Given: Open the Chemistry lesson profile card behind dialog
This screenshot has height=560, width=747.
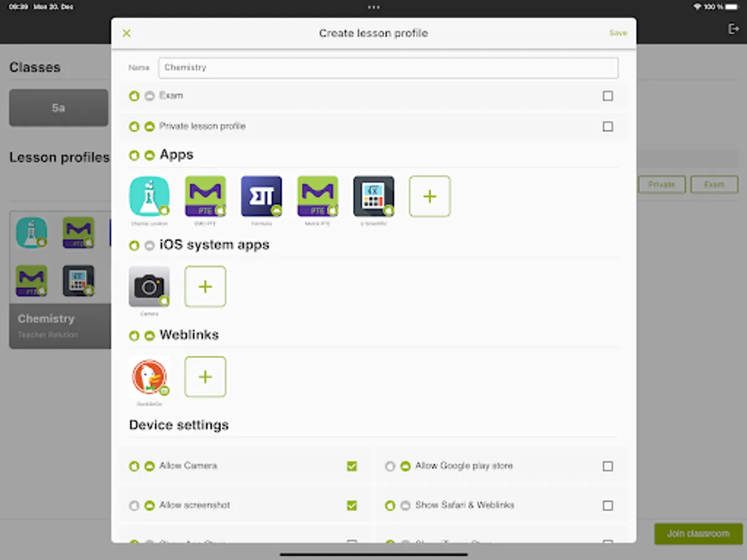Looking at the screenshot, I should 60,279.
